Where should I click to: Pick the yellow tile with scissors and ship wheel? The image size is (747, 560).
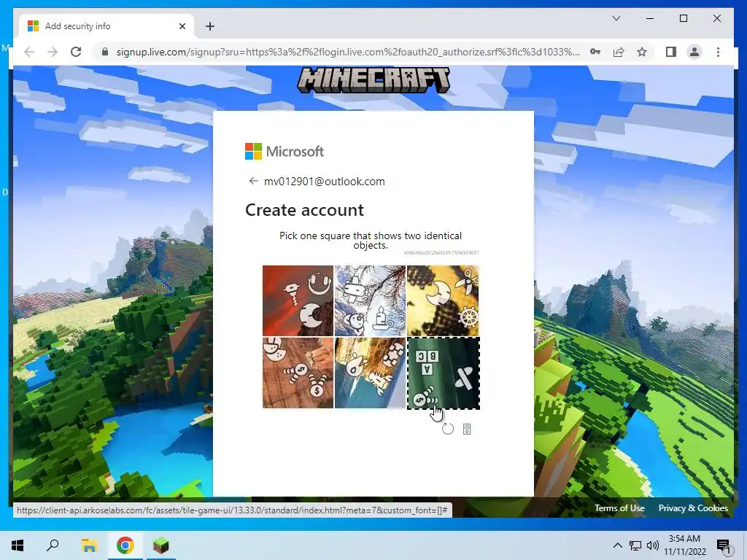tap(443, 300)
